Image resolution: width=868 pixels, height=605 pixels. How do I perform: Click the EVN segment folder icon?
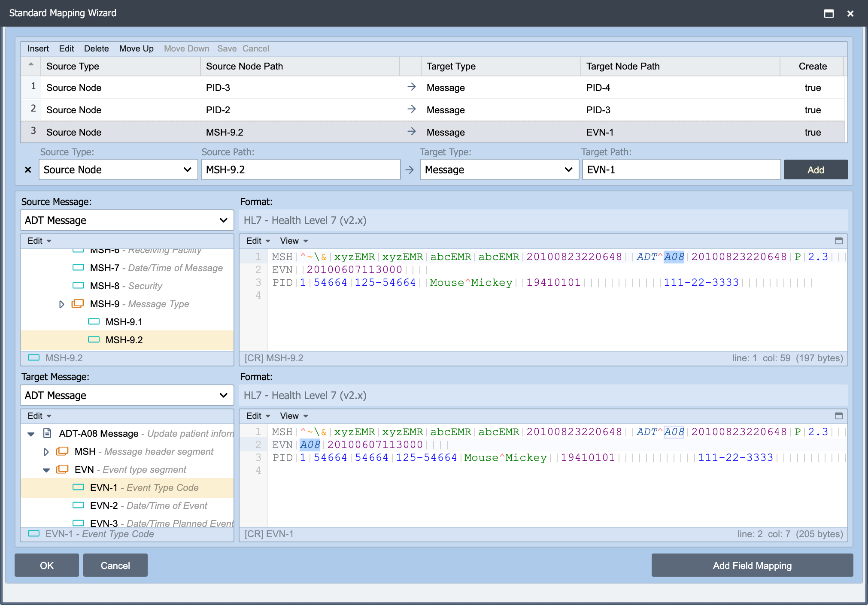click(x=62, y=469)
